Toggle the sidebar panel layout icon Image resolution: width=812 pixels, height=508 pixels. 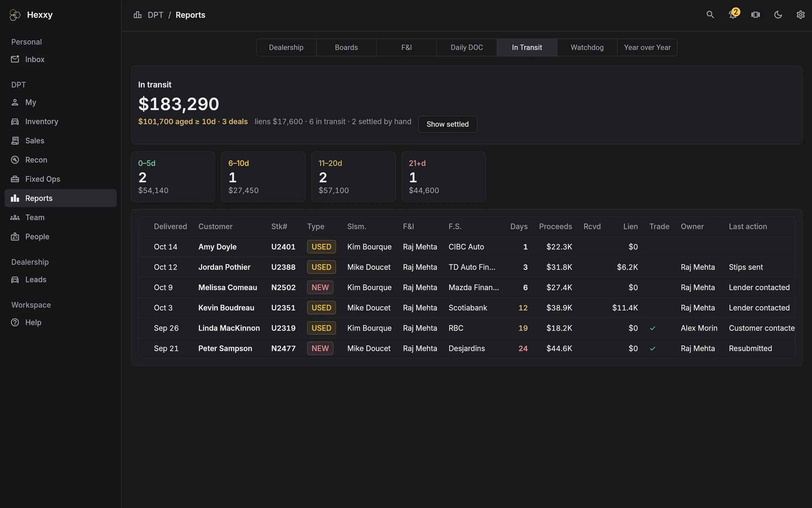click(756, 15)
